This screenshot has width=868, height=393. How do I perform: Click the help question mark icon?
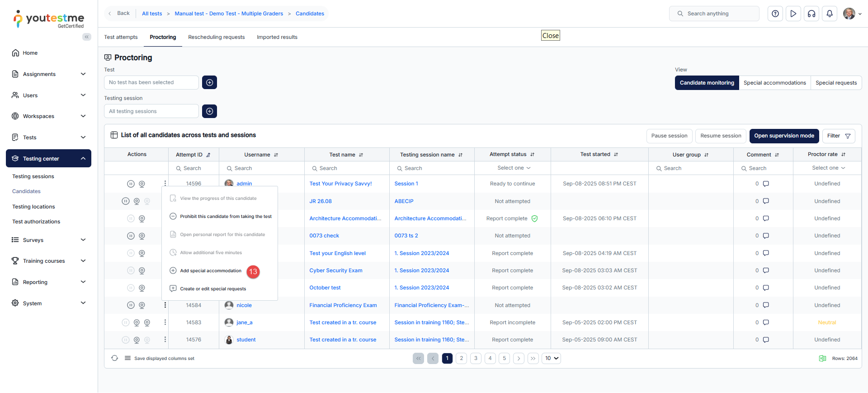(775, 14)
